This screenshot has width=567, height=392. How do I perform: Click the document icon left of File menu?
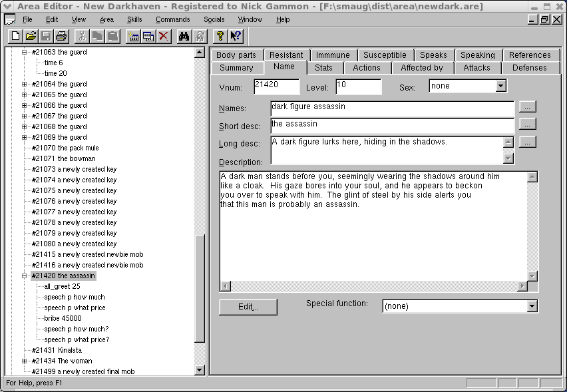coord(10,19)
